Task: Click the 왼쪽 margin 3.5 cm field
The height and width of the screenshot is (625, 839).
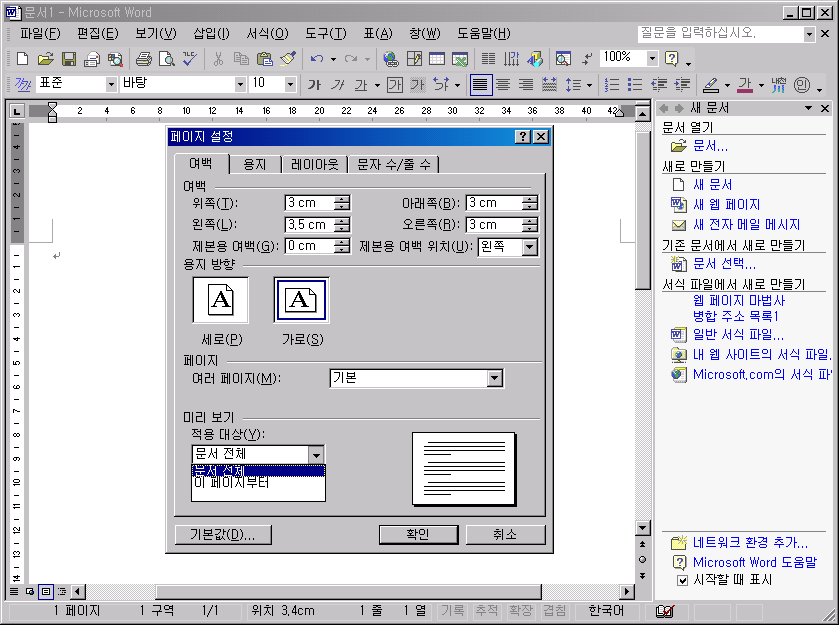Action: 309,225
